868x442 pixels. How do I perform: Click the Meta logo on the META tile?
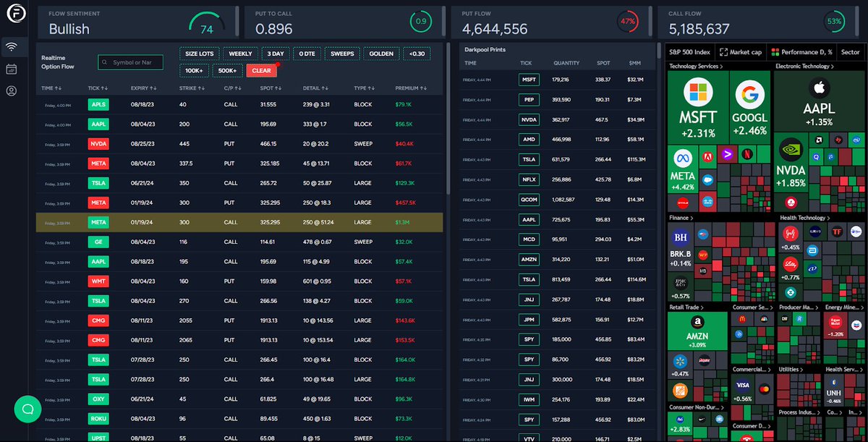tap(682, 158)
